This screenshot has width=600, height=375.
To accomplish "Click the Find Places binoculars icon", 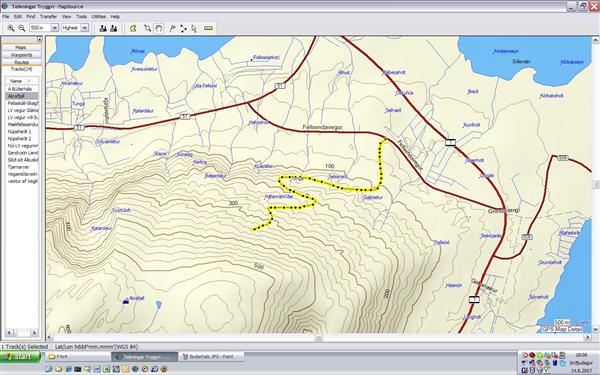I will [103, 28].
